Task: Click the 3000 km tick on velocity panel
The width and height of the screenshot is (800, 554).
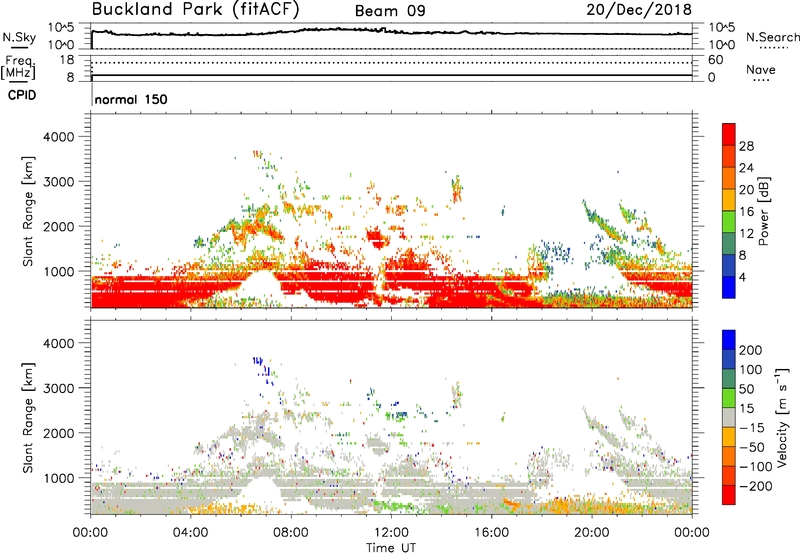Action: [58, 388]
